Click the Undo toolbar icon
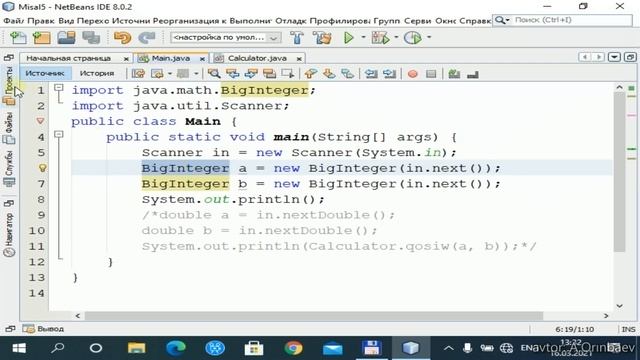This screenshot has width=640, height=360. point(122,38)
